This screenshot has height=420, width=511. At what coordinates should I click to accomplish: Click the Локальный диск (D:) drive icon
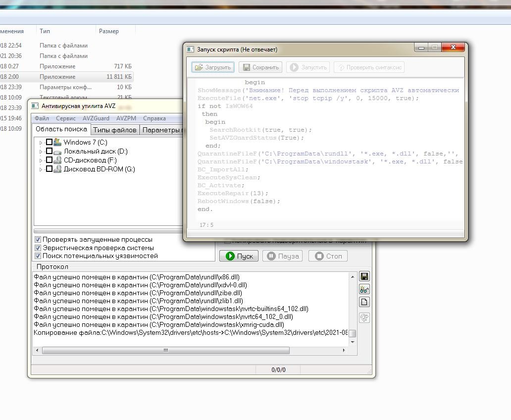pyautogui.click(x=57, y=151)
